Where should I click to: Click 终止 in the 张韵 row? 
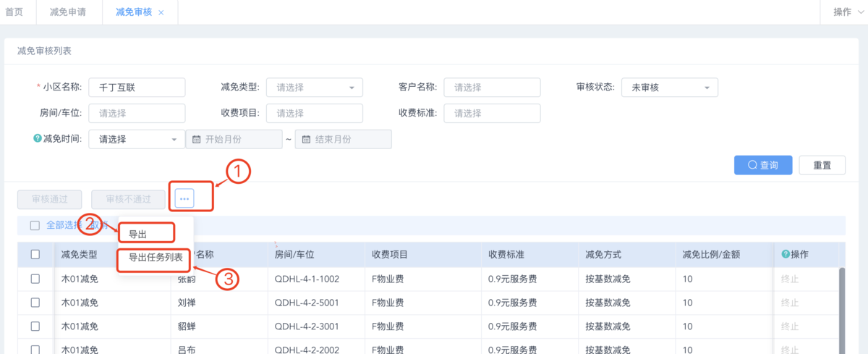tap(790, 279)
